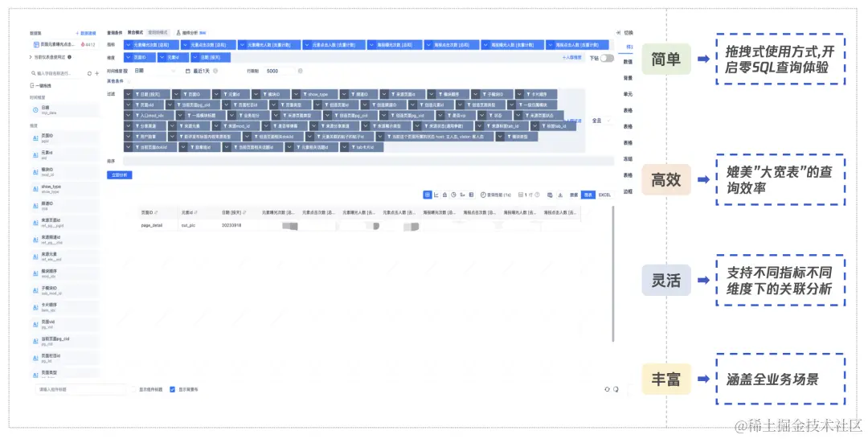Click the table view icon in chart toolbar
868x439 pixels.
point(428,195)
